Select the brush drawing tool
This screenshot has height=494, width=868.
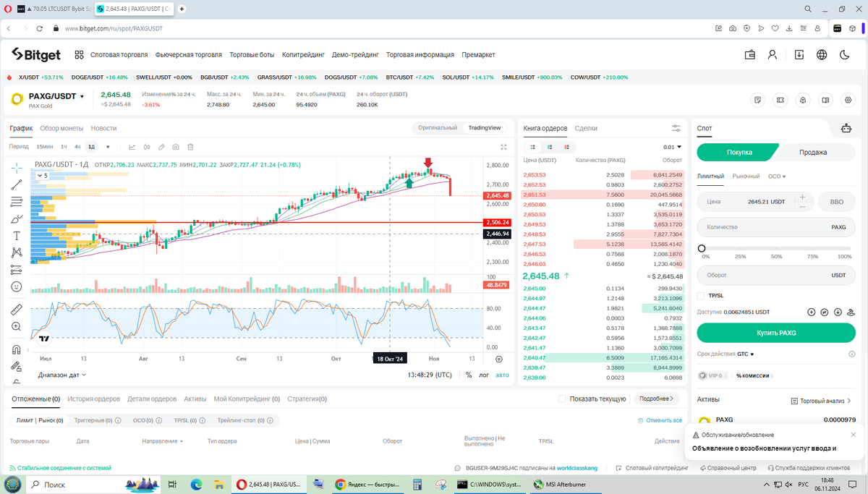coord(17,218)
